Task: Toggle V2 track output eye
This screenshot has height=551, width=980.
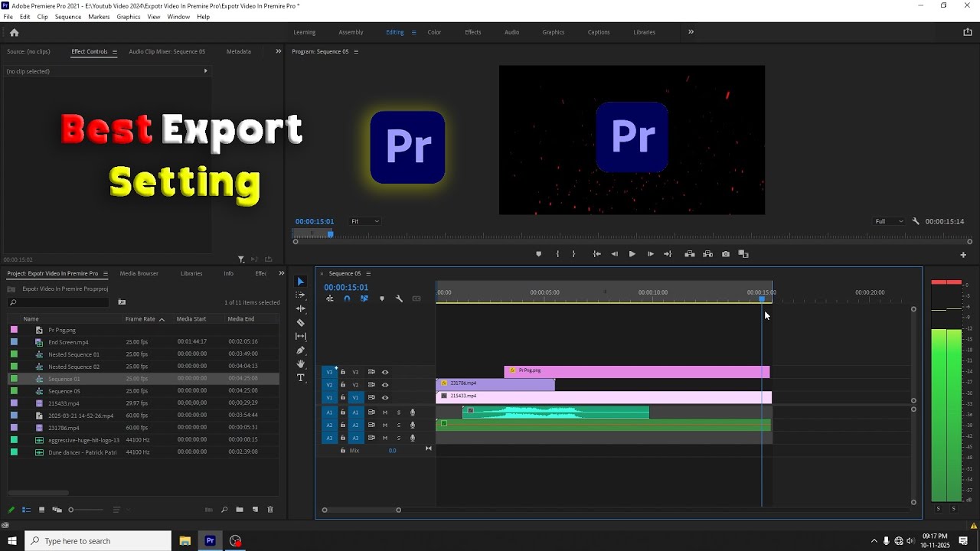Action: (385, 385)
